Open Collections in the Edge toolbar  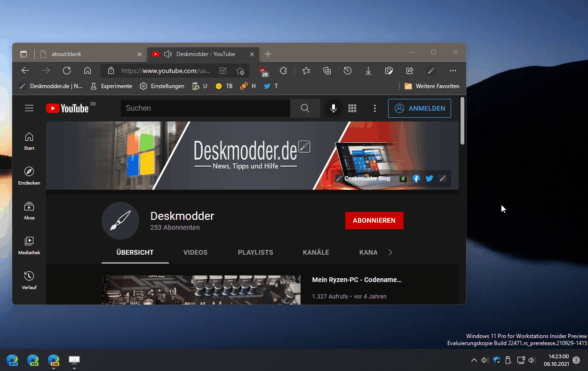coord(327,71)
